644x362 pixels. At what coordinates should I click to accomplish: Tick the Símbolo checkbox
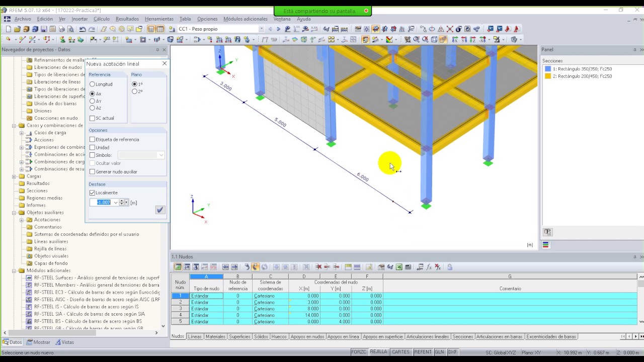click(x=92, y=155)
